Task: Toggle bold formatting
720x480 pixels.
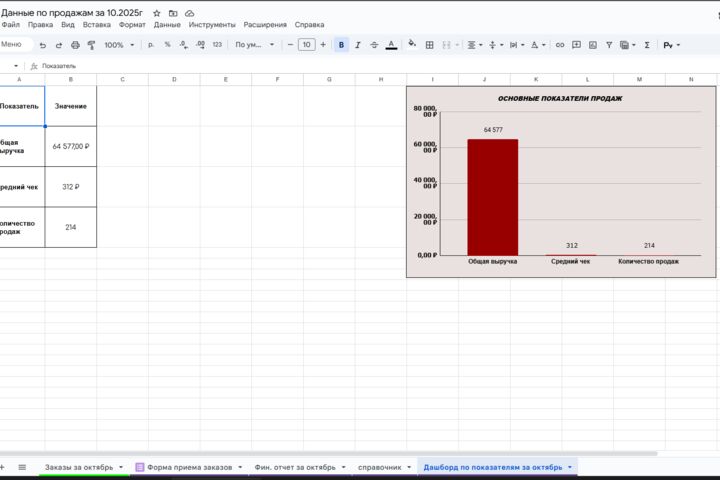Action: 341,45
